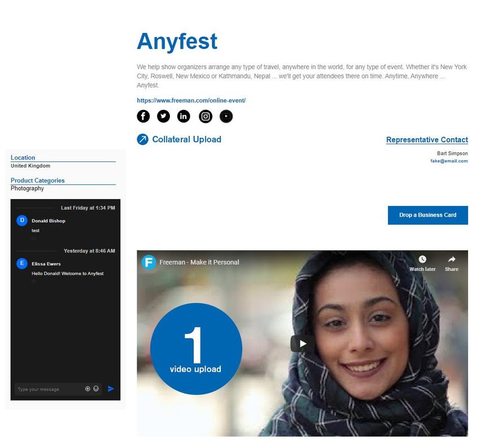Add attachment with plus icon in chat
480x448 pixels.
click(x=88, y=389)
